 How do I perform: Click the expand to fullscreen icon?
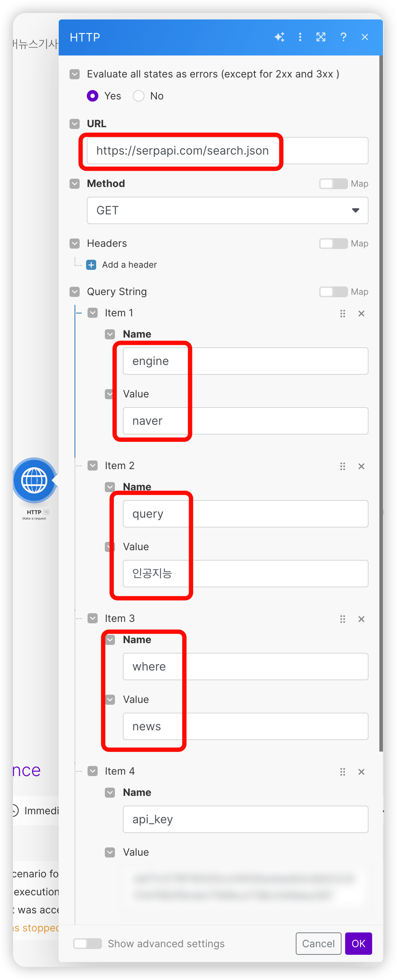(x=321, y=37)
